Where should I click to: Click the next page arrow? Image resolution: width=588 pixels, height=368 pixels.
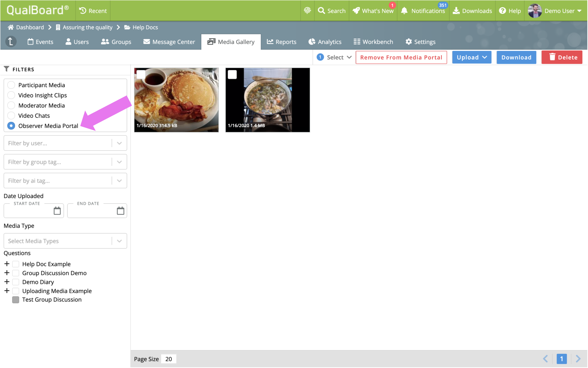point(578,359)
